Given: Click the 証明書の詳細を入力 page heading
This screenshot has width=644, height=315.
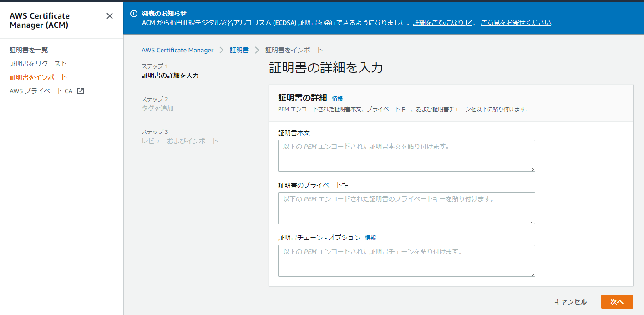Looking at the screenshot, I should (326, 68).
